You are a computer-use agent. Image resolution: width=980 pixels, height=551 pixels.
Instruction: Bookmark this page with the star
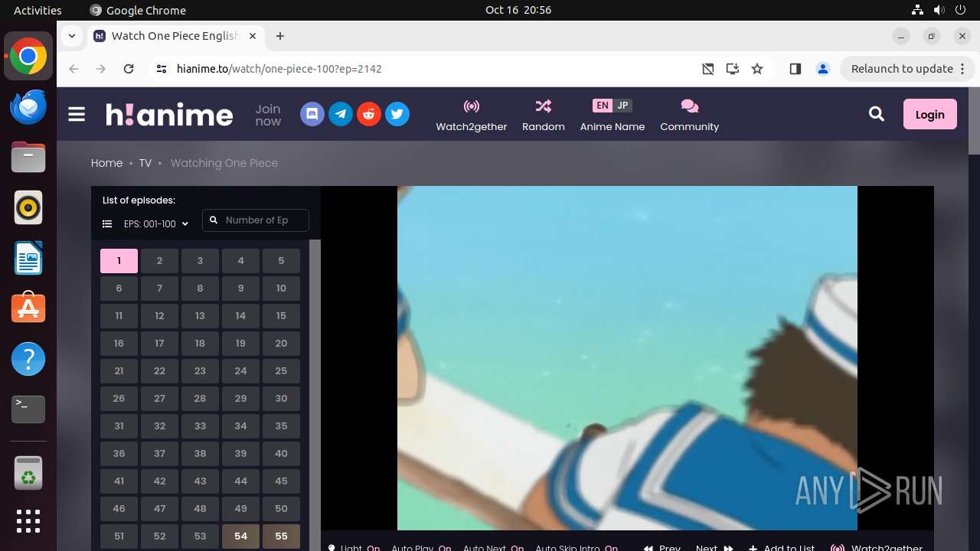(757, 69)
